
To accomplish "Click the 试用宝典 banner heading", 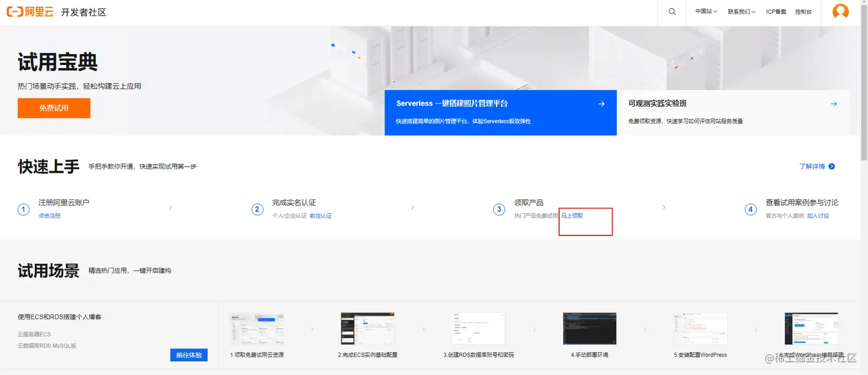I will click(58, 62).
